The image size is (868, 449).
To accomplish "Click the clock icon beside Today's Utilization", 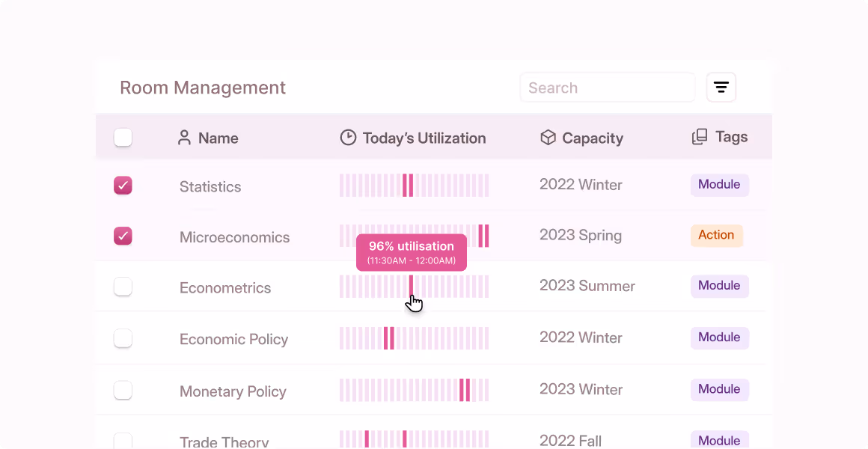I will tap(348, 138).
